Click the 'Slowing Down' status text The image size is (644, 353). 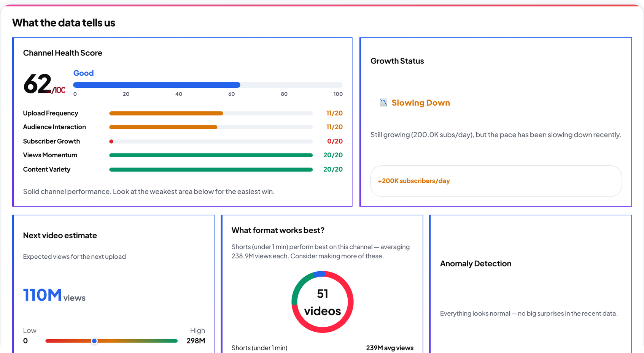pyautogui.click(x=421, y=103)
